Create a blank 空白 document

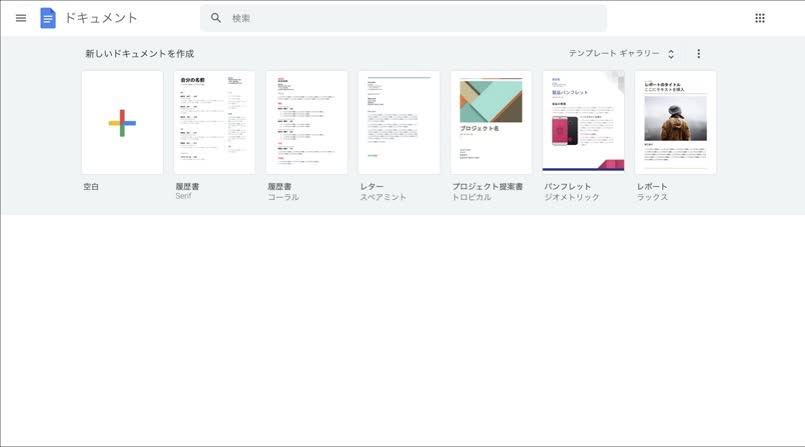122,123
